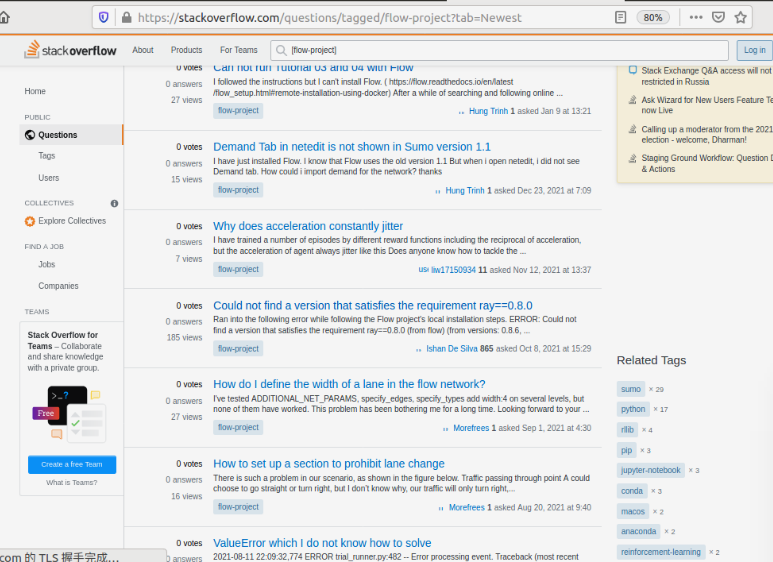Click the globe icon beside Questions
The width and height of the screenshot is (773, 562).
coord(30,135)
